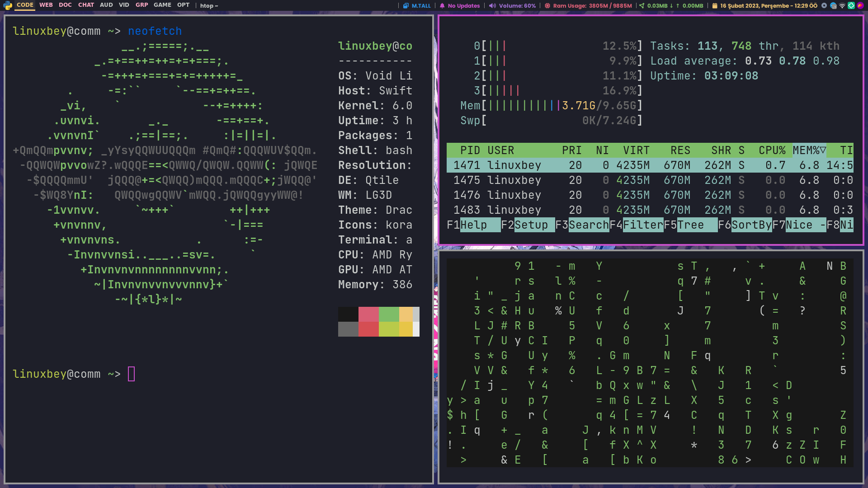
Task: Click the Wi-Fi tray icon
Action: coord(842,6)
